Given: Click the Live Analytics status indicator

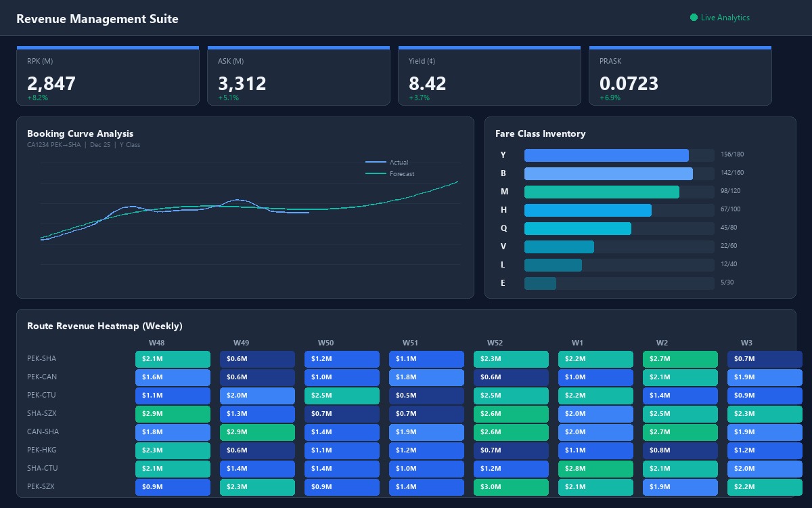Looking at the screenshot, I should click(719, 18).
